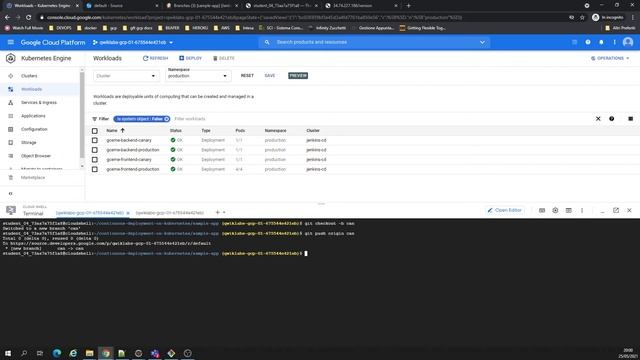Open the gceme-frontend-production workload link

tap(133, 169)
